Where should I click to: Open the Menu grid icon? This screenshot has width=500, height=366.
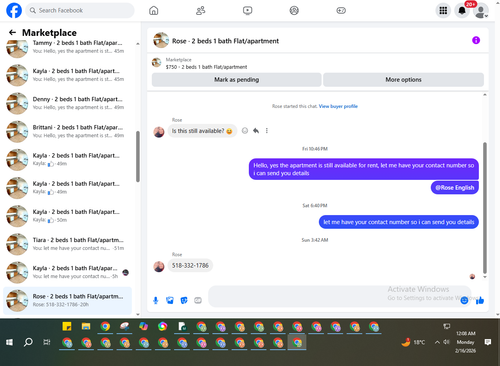pos(443,11)
